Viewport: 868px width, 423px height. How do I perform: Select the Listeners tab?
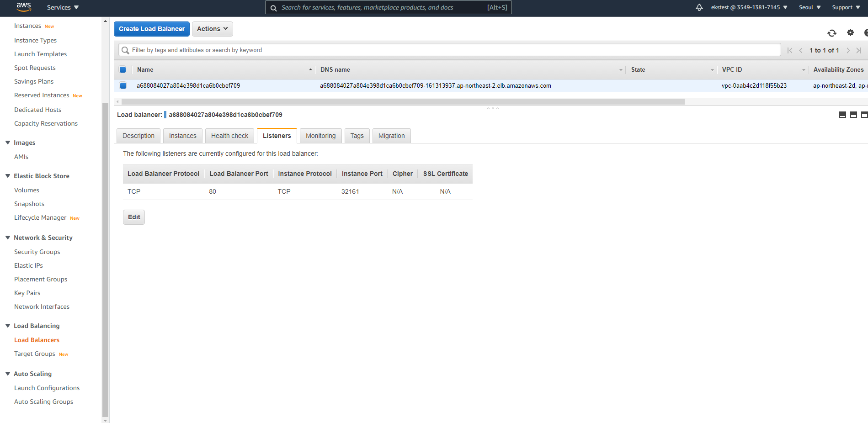[x=277, y=136]
